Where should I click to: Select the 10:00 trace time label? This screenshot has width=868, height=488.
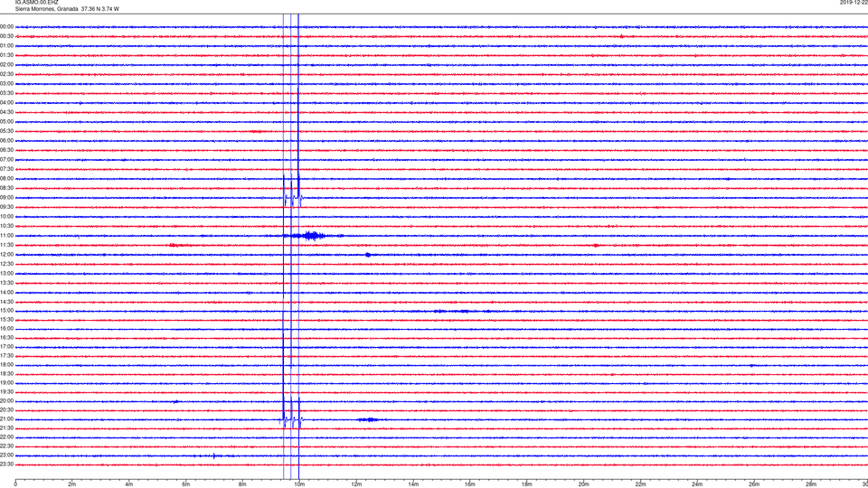tap(6, 216)
